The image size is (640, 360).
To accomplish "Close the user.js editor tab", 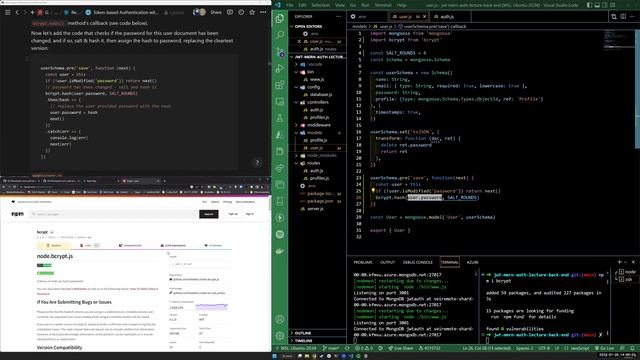I will coord(424,17).
